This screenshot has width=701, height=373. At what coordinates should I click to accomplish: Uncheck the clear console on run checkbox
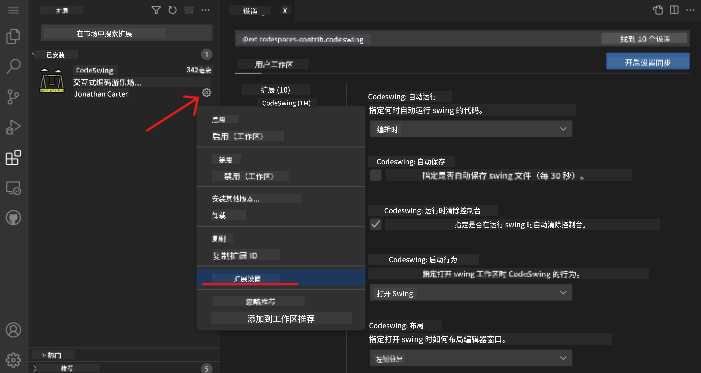tap(376, 224)
